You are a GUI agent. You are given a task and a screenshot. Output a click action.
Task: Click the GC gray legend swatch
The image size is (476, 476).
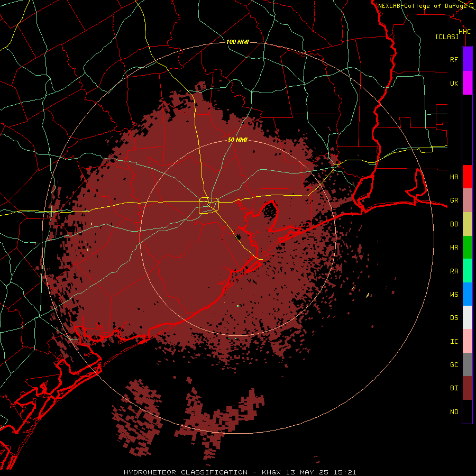(x=467, y=364)
